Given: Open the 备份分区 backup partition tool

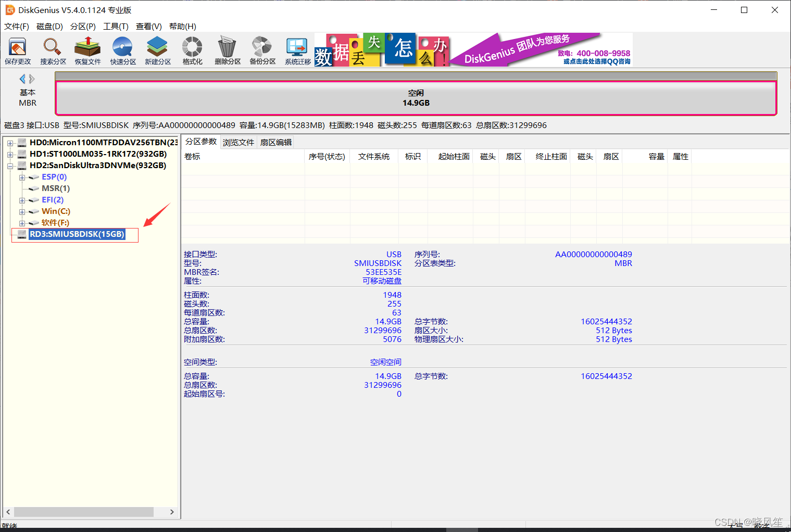Looking at the screenshot, I should click(262, 51).
